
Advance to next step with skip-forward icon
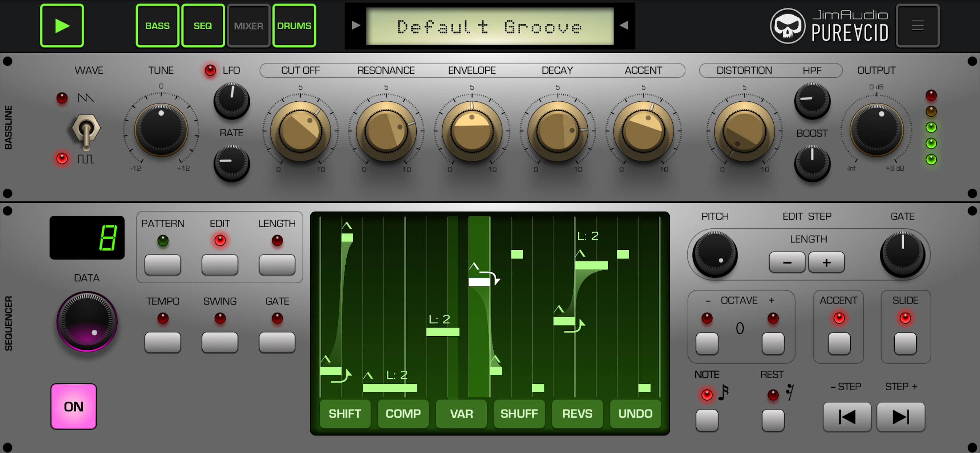pos(901,417)
